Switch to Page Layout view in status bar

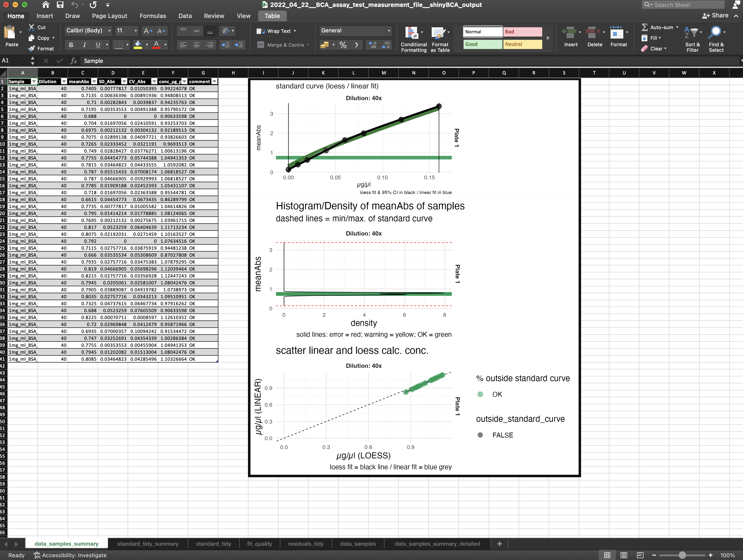click(623, 555)
